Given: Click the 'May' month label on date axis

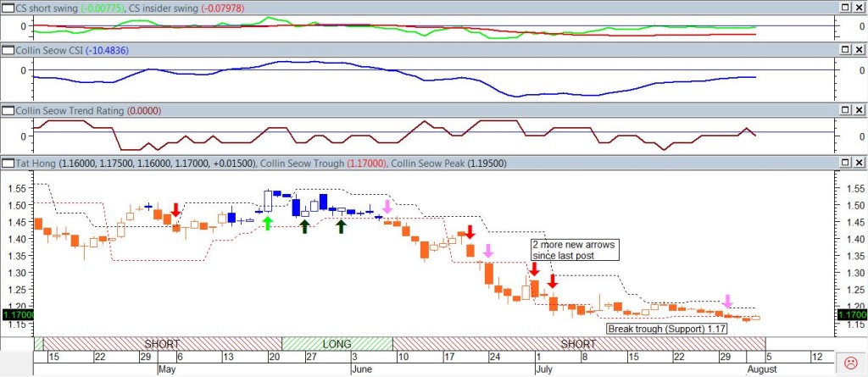Looking at the screenshot, I should pyautogui.click(x=168, y=369).
